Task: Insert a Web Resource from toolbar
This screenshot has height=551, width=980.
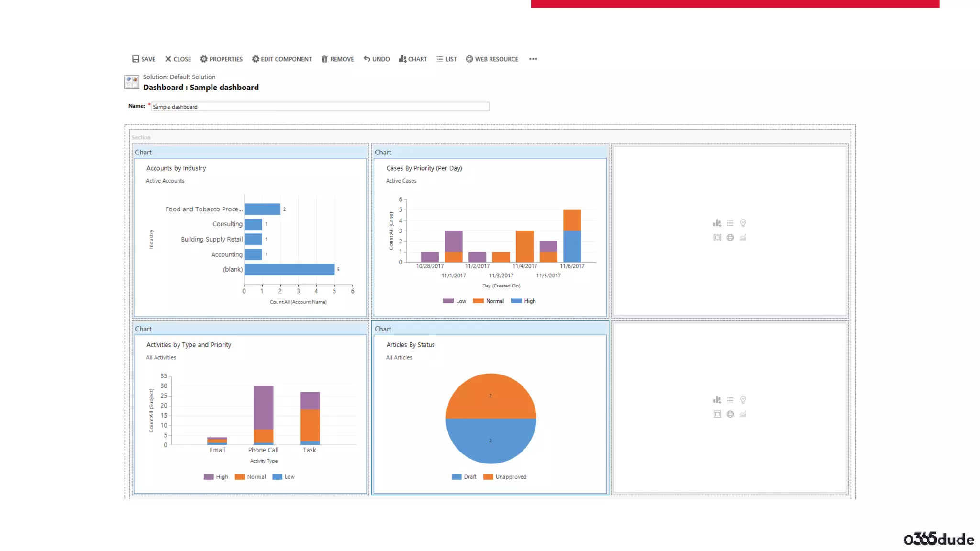Action: pyautogui.click(x=492, y=59)
